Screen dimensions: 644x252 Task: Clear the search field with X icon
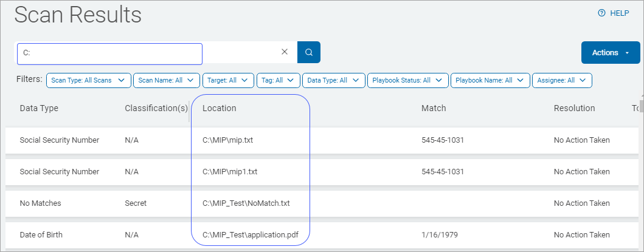(285, 52)
